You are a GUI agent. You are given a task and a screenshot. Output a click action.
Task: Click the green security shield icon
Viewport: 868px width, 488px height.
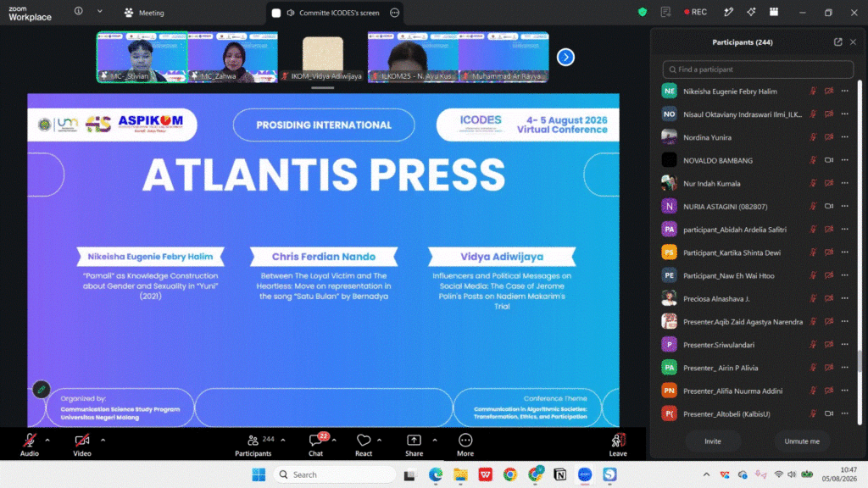(643, 12)
